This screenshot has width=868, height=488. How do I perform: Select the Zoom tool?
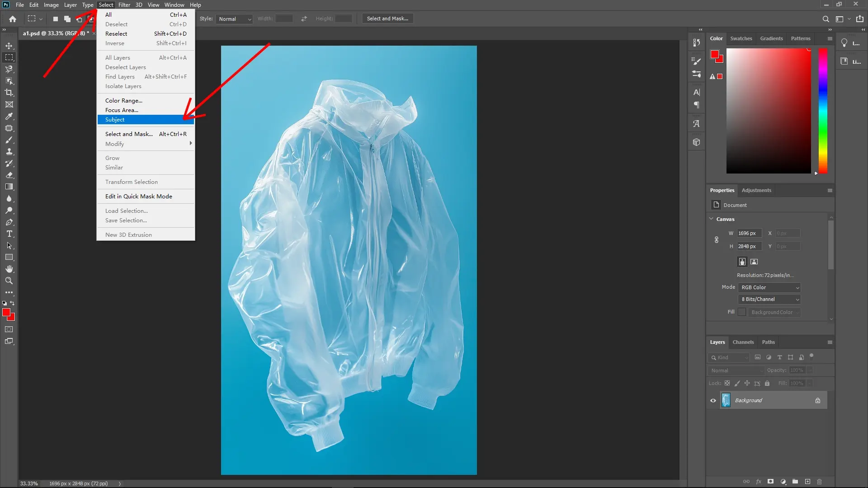[x=9, y=281]
